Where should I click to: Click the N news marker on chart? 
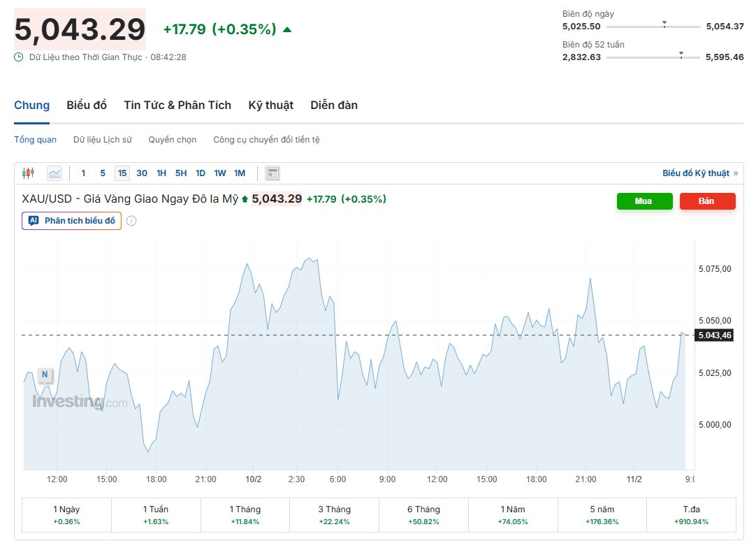(x=45, y=375)
